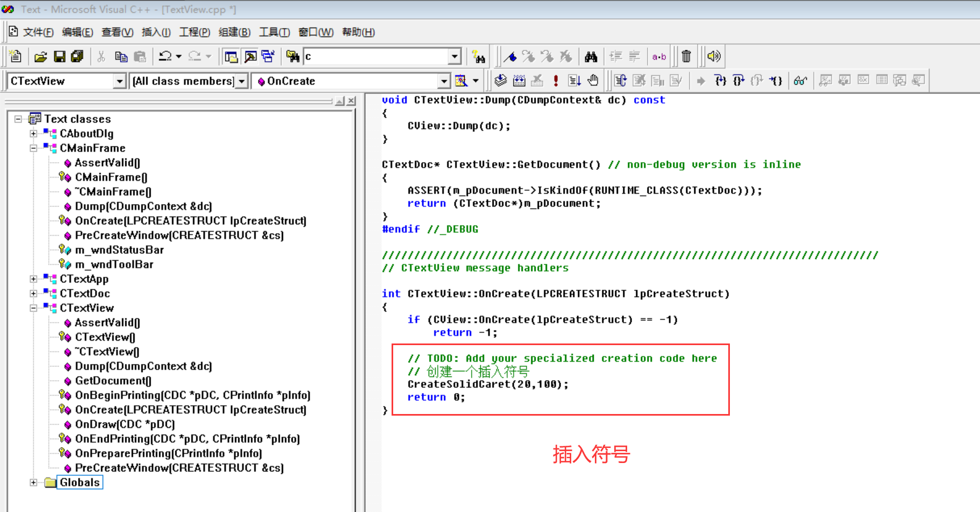This screenshot has height=512, width=980.
Task: Click the Build icon
Action: 519,81
